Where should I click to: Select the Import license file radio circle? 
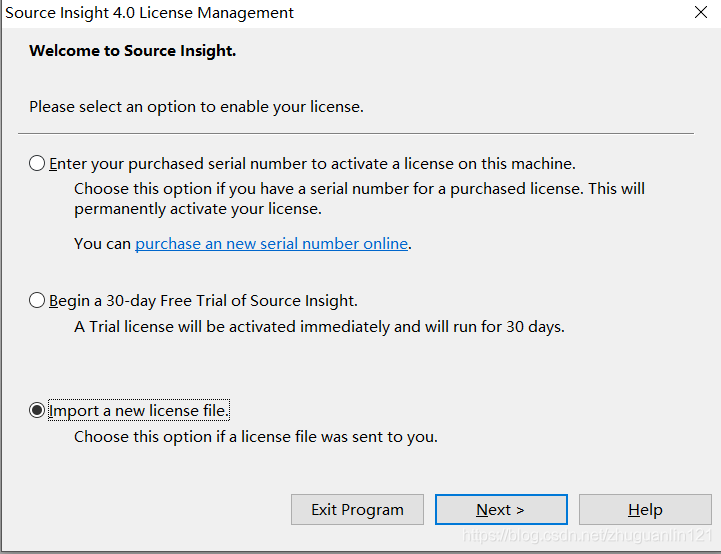pos(37,410)
